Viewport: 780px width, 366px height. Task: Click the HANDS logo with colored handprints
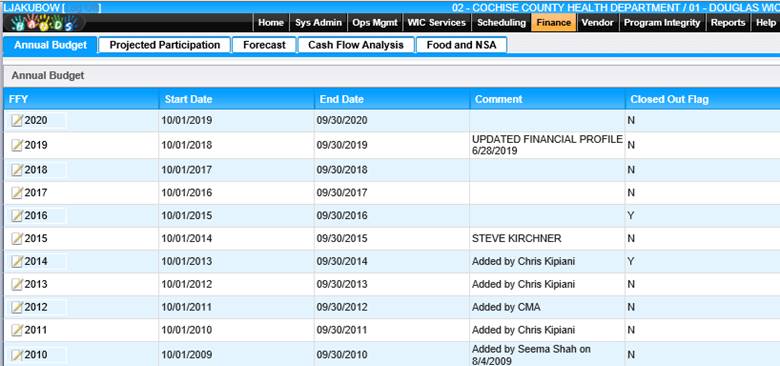43,22
